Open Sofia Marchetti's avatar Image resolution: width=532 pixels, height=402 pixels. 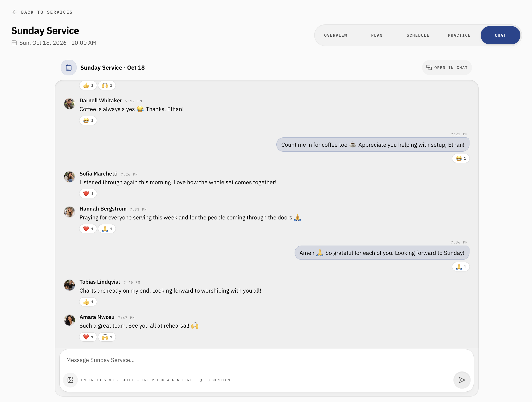point(70,177)
